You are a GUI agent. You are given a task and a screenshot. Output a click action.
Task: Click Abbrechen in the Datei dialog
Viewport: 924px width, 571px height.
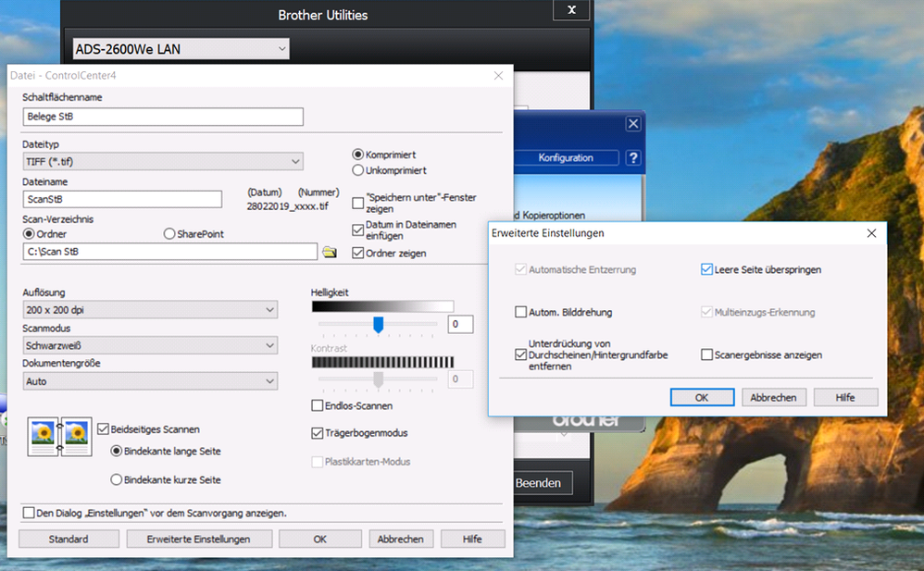(401, 540)
